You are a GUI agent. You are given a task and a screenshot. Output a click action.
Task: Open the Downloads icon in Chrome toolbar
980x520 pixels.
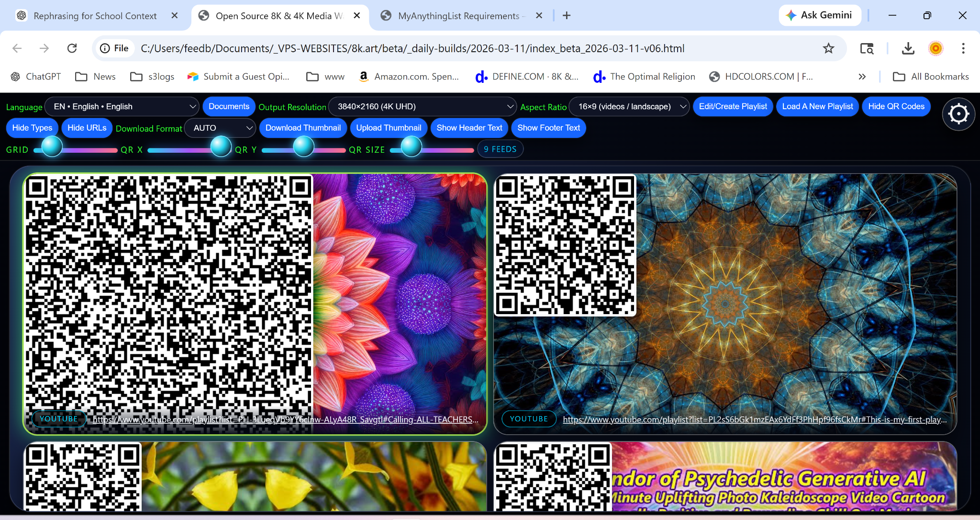click(x=908, y=48)
